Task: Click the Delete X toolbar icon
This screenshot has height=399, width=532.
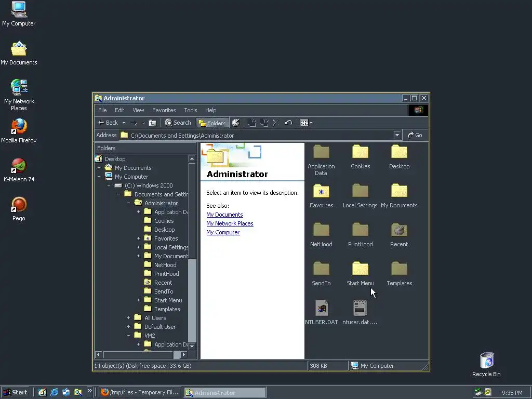Action: [276, 123]
